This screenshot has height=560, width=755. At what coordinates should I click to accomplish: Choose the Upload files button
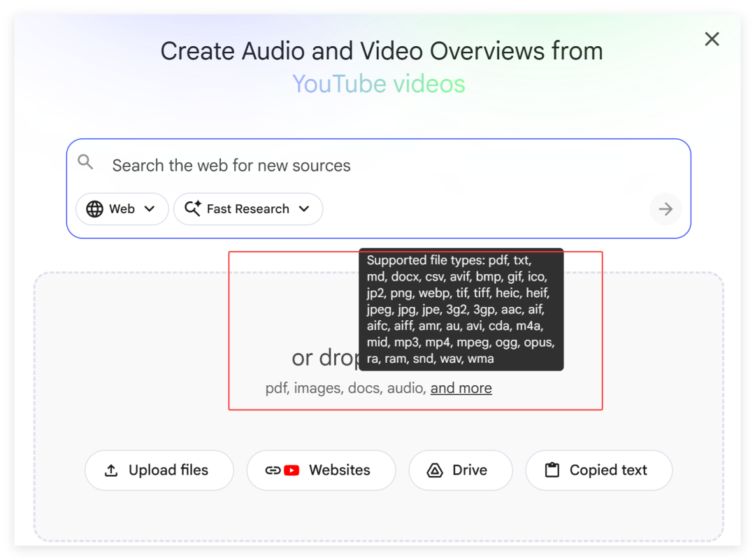tap(159, 471)
